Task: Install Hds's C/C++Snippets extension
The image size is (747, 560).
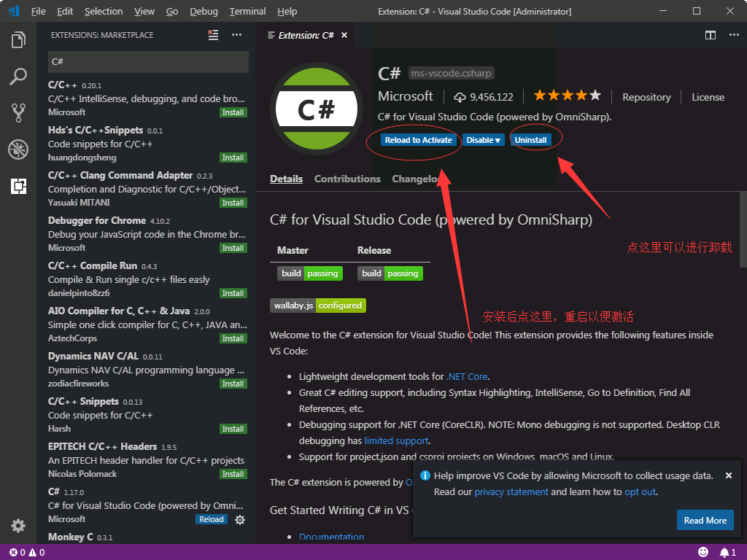Action: (x=233, y=157)
